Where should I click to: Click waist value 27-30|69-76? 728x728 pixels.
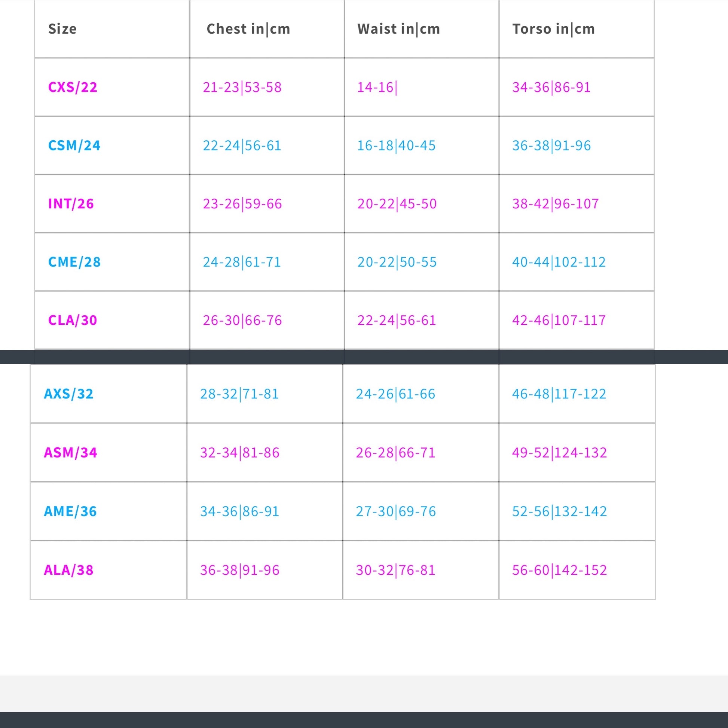pos(396,511)
